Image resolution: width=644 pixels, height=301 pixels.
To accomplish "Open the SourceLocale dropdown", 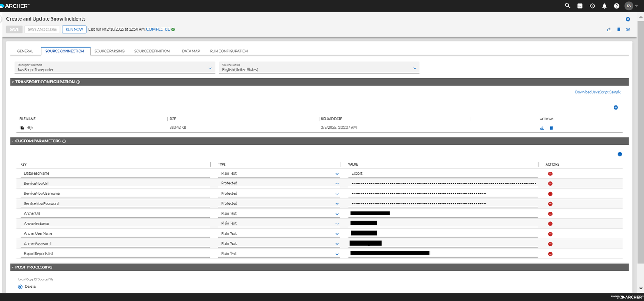I will point(319,68).
